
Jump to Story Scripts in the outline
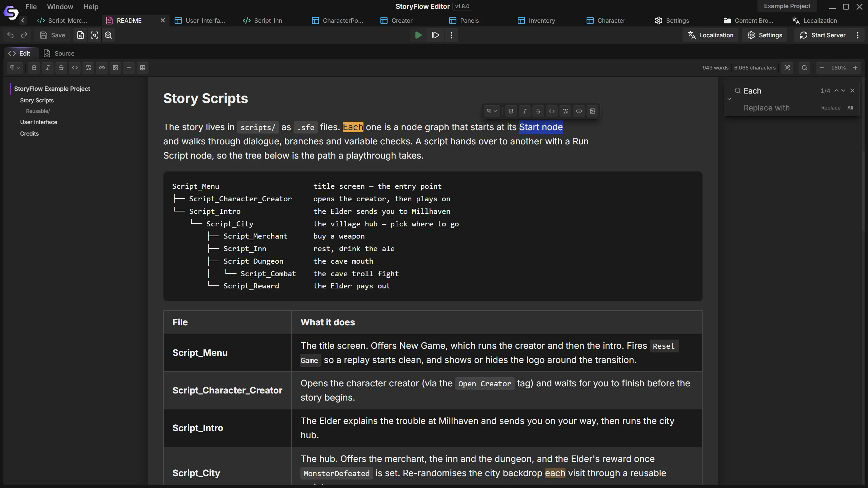[37, 101]
